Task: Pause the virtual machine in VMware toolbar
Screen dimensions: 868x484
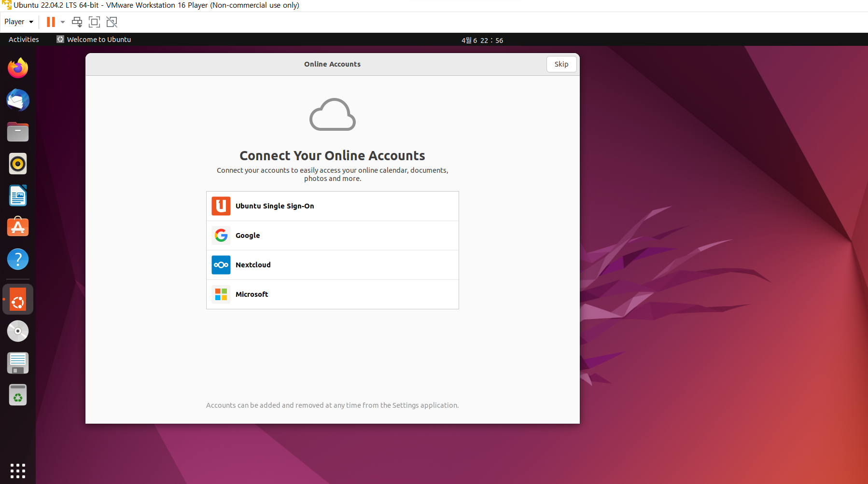Action: [x=51, y=22]
